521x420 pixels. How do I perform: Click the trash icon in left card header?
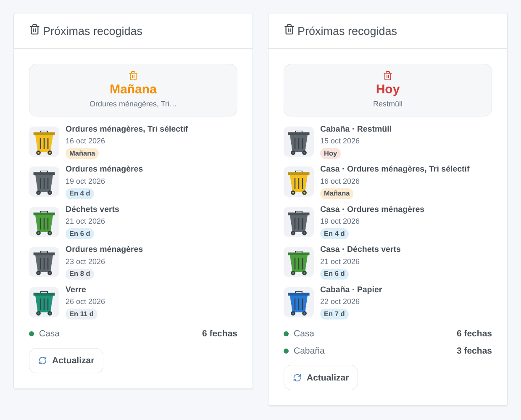pos(35,29)
